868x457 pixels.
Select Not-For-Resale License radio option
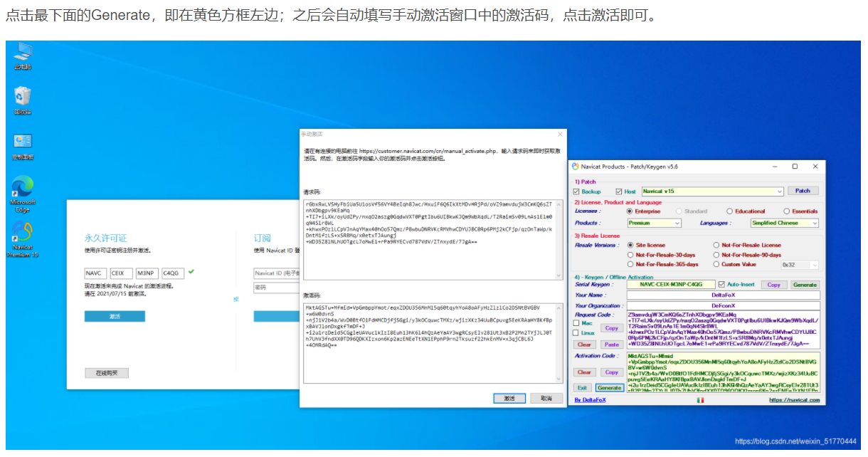point(716,245)
